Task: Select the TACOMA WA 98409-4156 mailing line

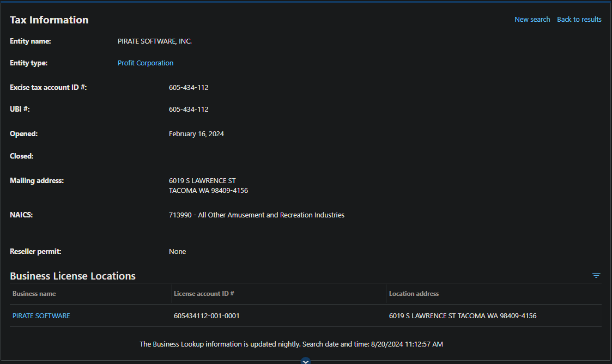Action: tap(208, 191)
